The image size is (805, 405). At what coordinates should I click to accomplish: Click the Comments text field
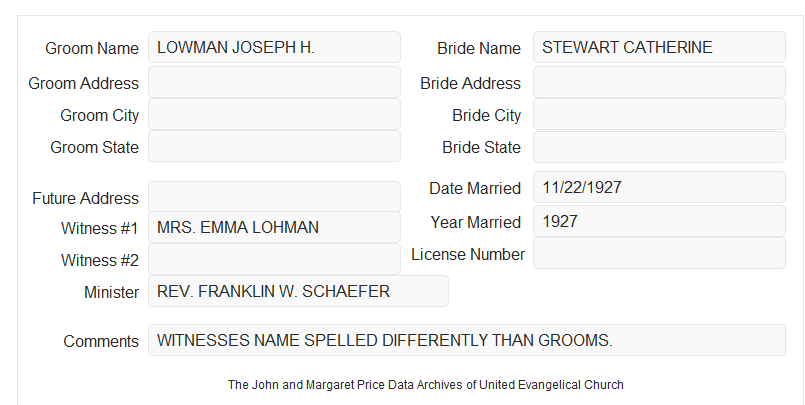pos(467,340)
